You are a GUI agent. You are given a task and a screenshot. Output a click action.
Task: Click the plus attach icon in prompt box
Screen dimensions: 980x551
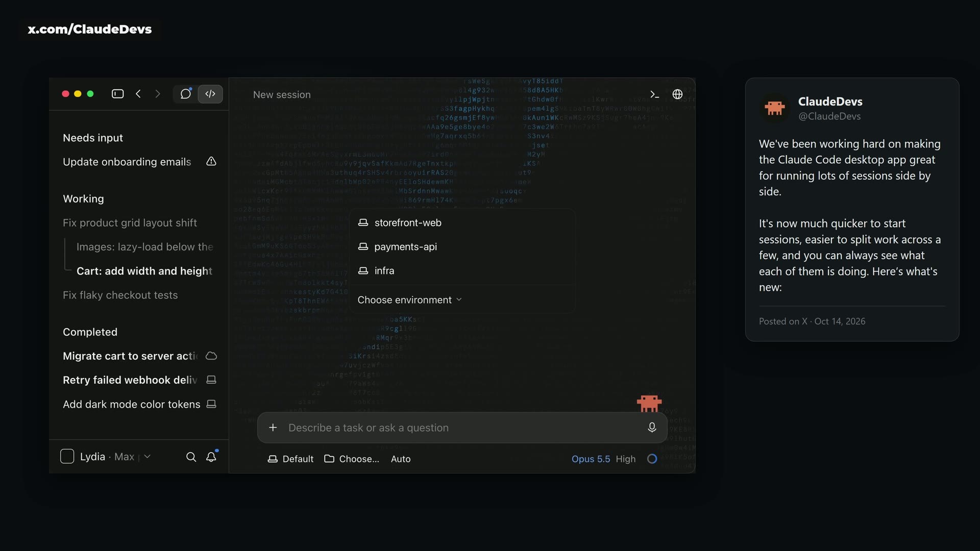click(273, 428)
